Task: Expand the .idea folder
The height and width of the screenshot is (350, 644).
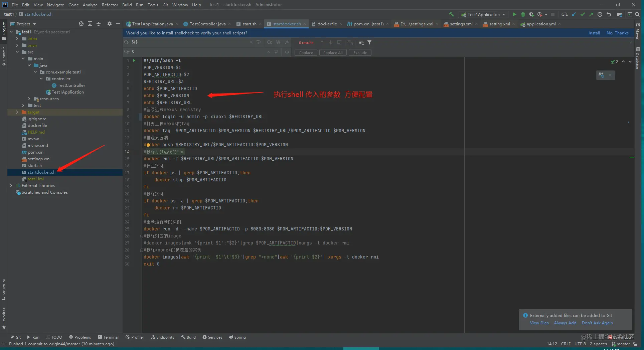Action: click(x=17, y=39)
